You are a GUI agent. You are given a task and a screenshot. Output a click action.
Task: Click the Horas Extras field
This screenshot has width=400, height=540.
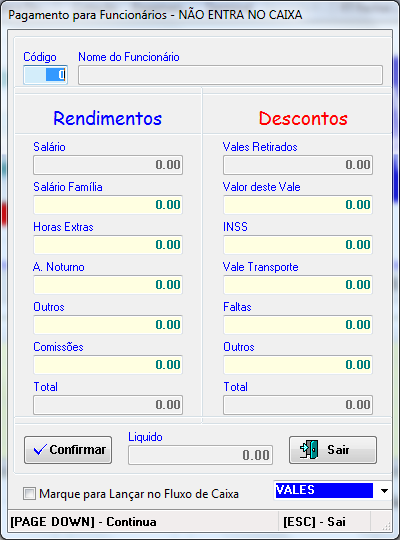pos(108,245)
